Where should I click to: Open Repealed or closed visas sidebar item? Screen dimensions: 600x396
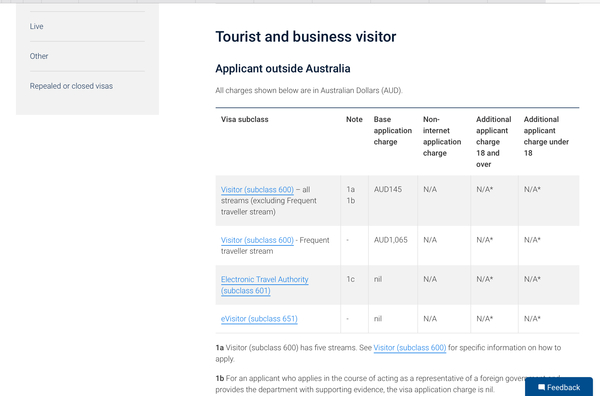pyautogui.click(x=71, y=86)
